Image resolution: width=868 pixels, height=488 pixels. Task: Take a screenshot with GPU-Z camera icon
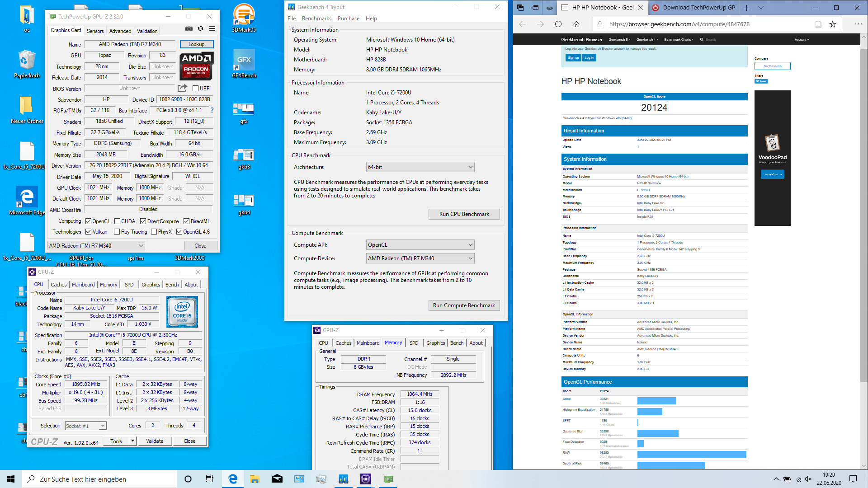point(189,29)
